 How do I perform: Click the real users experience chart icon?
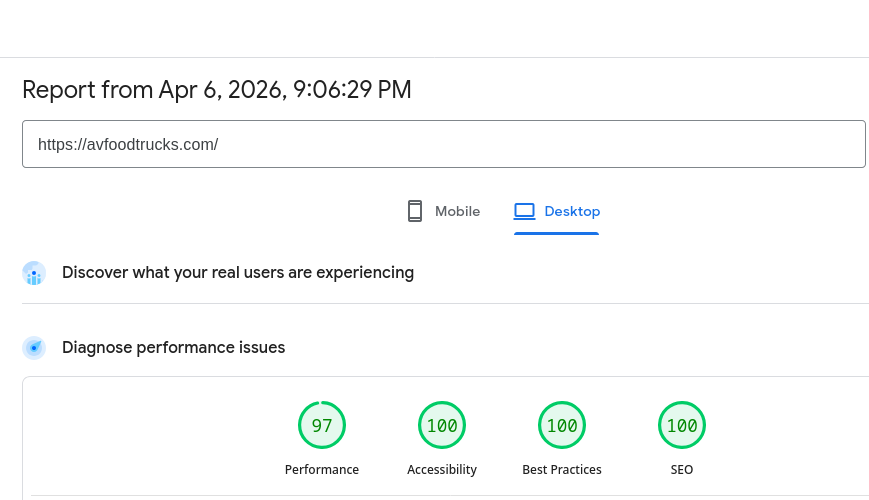pos(34,273)
